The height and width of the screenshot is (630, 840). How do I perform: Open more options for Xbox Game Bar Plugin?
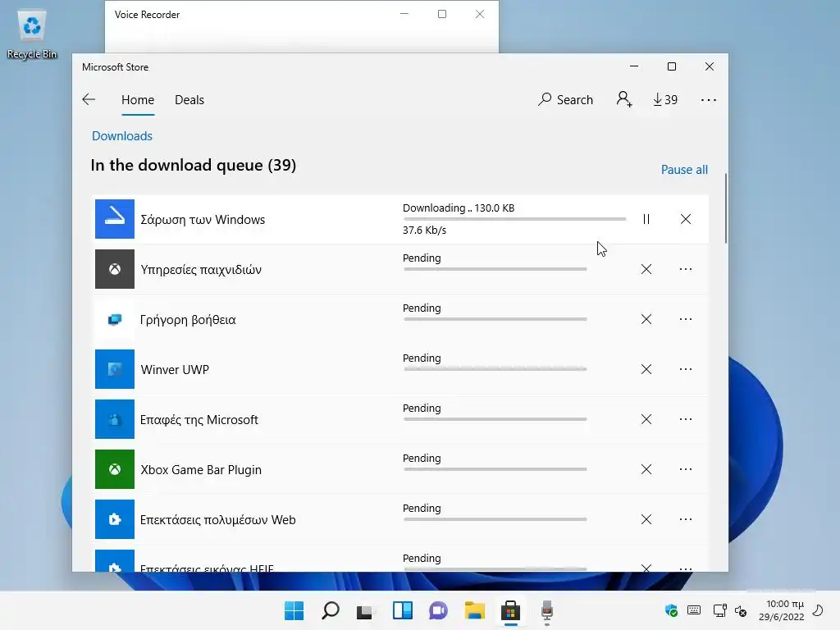pyautogui.click(x=686, y=469)
